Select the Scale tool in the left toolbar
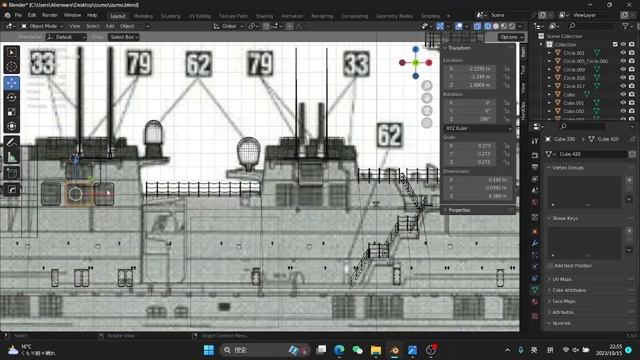Image resolution: width=640 pixels, height=360 pixels. coord(11,111)
